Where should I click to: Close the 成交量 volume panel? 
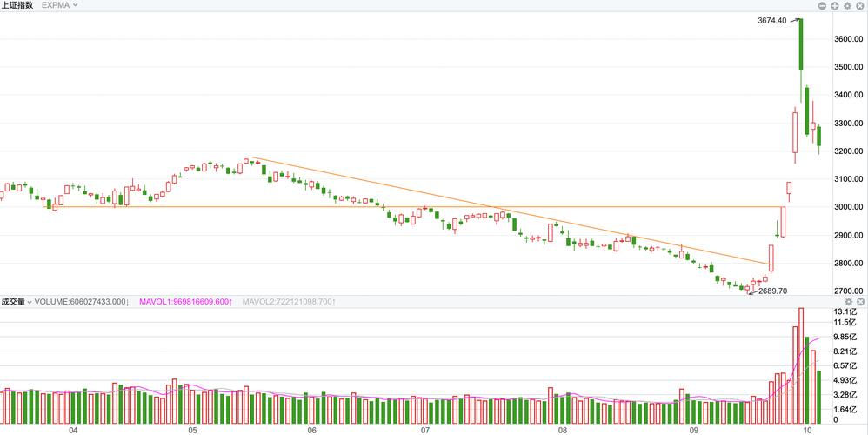pos(861,302)
